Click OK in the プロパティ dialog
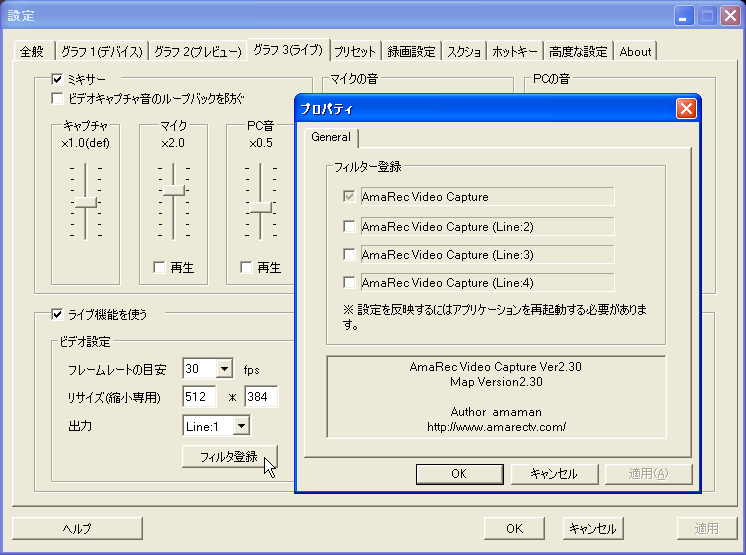This screenshot has width=746, height=555. [x=459, y=474]
